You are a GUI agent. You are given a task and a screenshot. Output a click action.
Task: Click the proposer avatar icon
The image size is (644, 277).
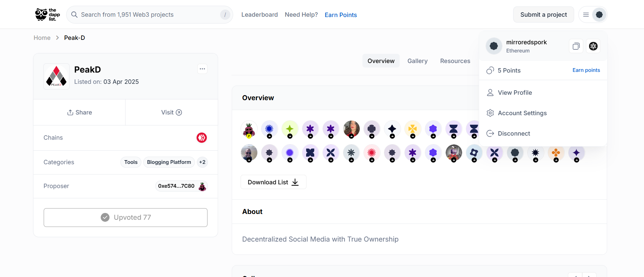(x=202, y=186)
